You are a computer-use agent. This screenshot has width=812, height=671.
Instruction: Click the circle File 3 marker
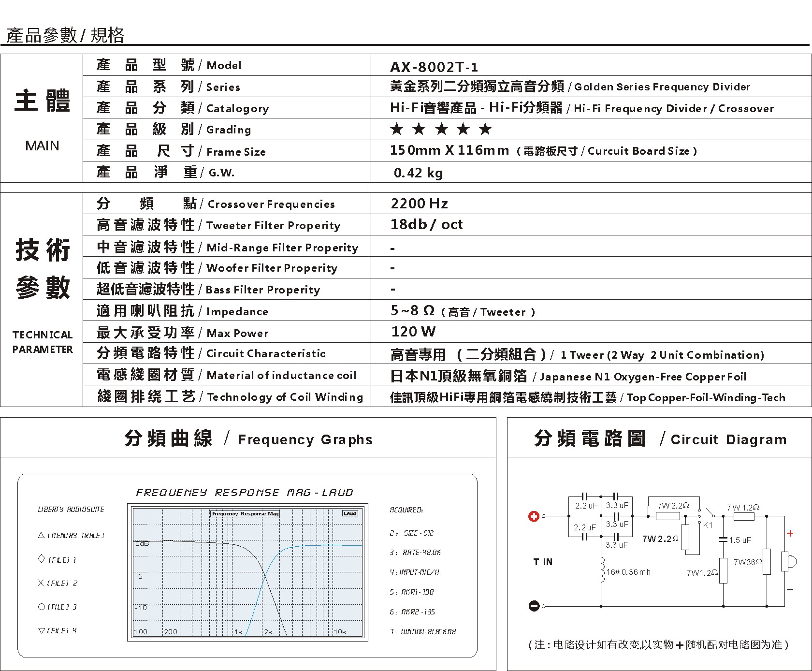coord(42,607)
